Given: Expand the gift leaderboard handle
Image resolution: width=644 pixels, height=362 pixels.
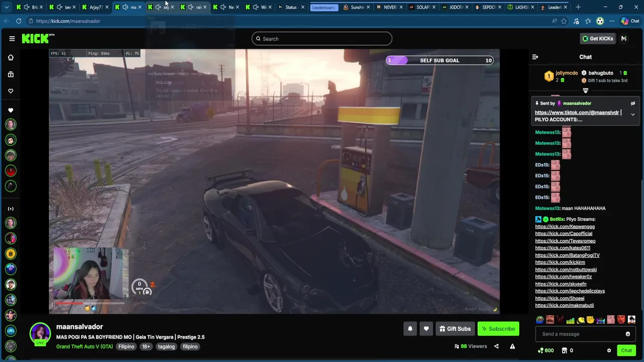Looking at the screenshot, I should 586,91.
